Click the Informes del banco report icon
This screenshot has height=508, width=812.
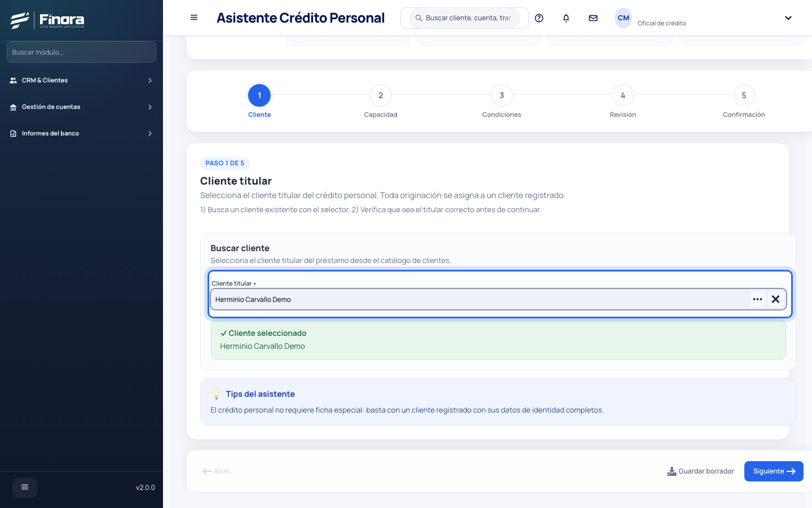[14, 134]
